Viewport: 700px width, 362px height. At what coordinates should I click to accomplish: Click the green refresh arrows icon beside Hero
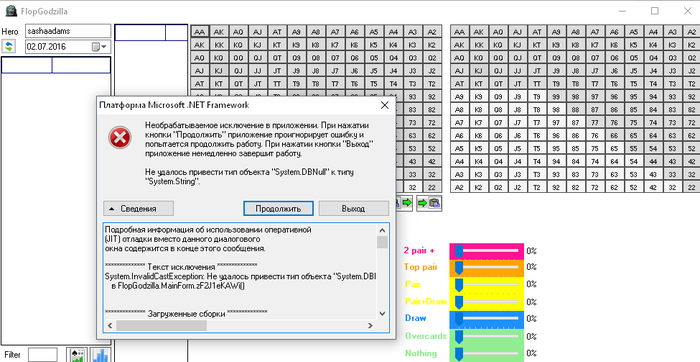tap(8, 46)
